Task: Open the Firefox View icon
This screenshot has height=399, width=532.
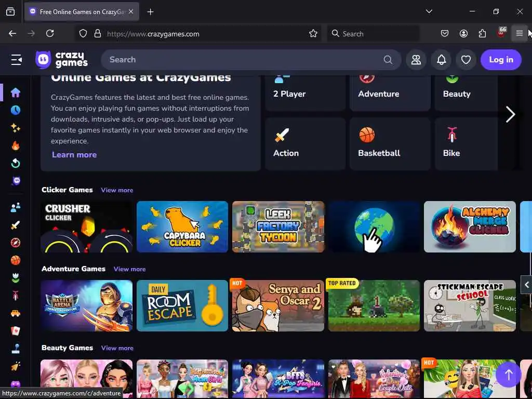Action: (x=10, y=11)
